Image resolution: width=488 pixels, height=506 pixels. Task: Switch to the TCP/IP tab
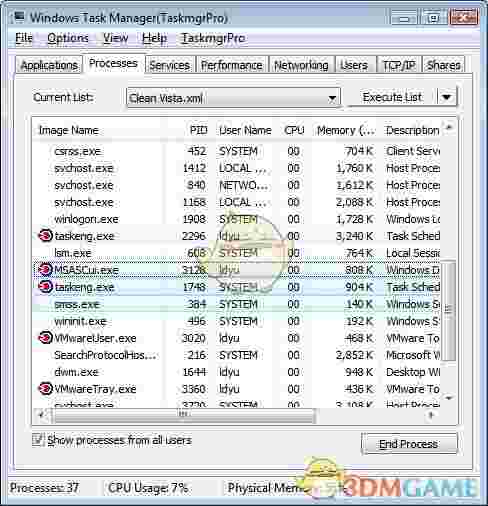click(399, 65)
